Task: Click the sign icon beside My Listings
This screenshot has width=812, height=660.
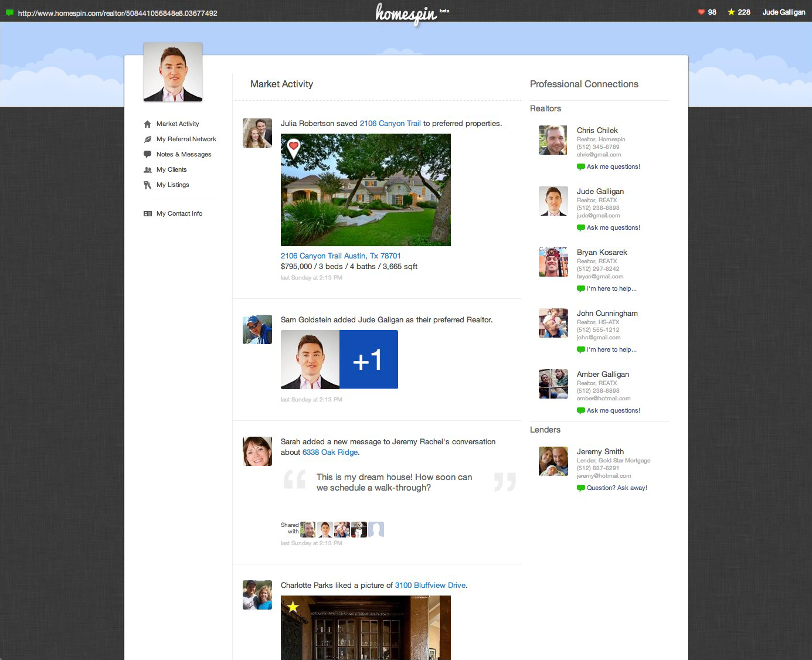Action: (x=148, y=185)
